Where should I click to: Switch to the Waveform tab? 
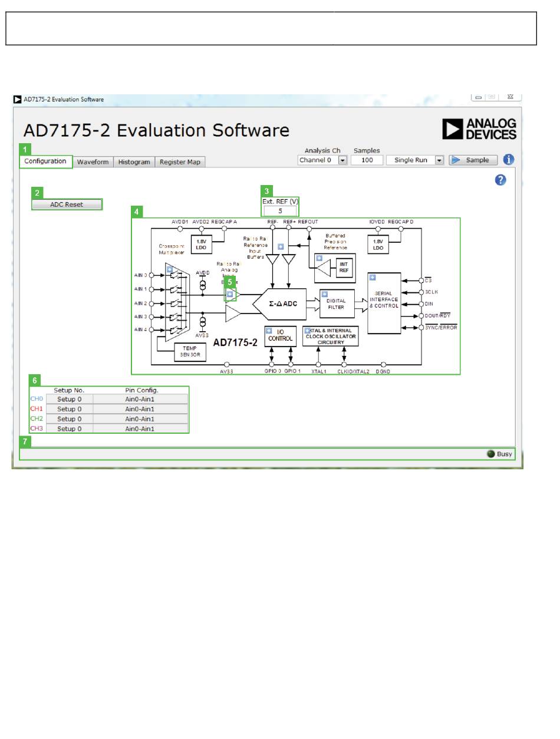coord(93,162)
